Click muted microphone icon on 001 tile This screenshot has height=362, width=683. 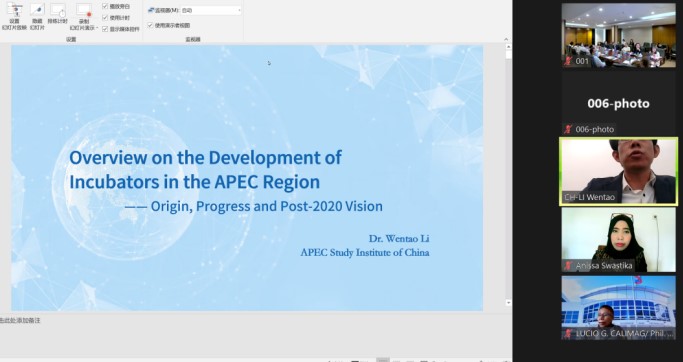(568, 61)
